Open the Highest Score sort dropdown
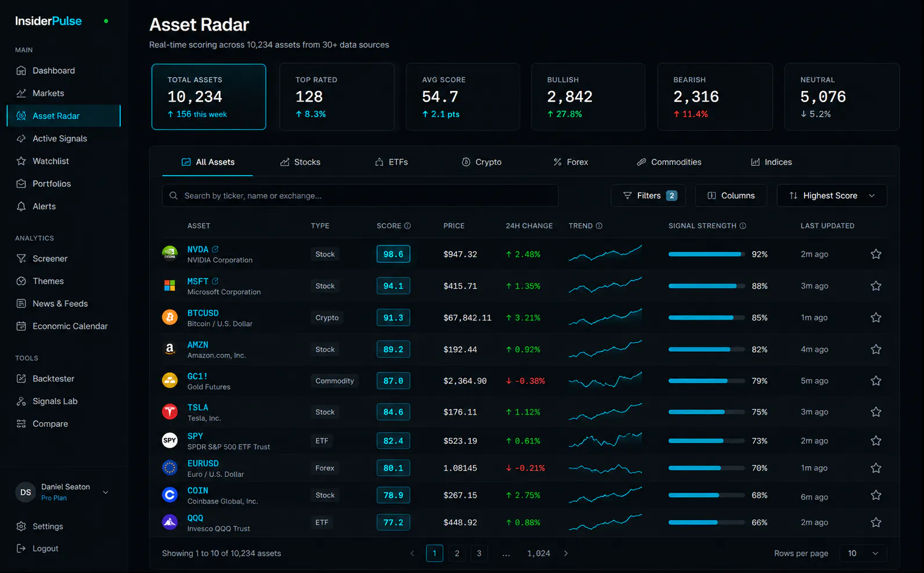 point(832,195)
